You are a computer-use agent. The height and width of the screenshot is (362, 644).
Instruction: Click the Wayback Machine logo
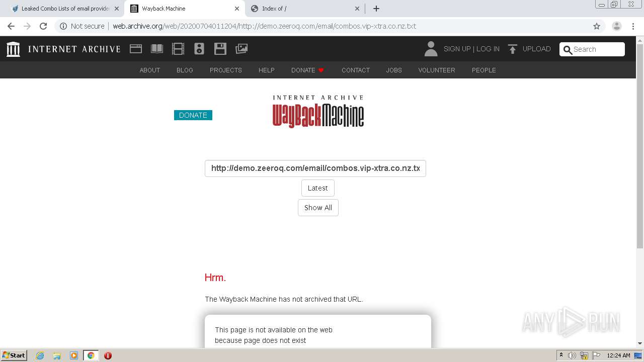pyautogui.click(x=318, y=112)
